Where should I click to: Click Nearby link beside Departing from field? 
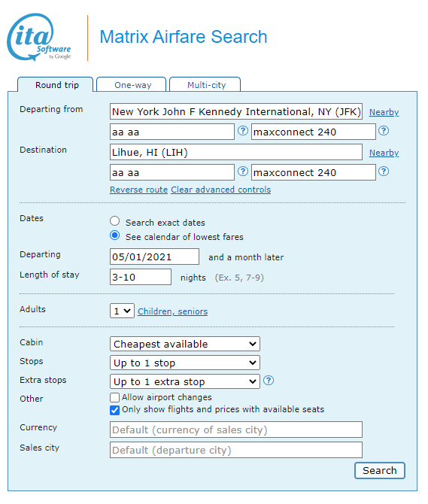pyautogui.click(x=384, y=112)
